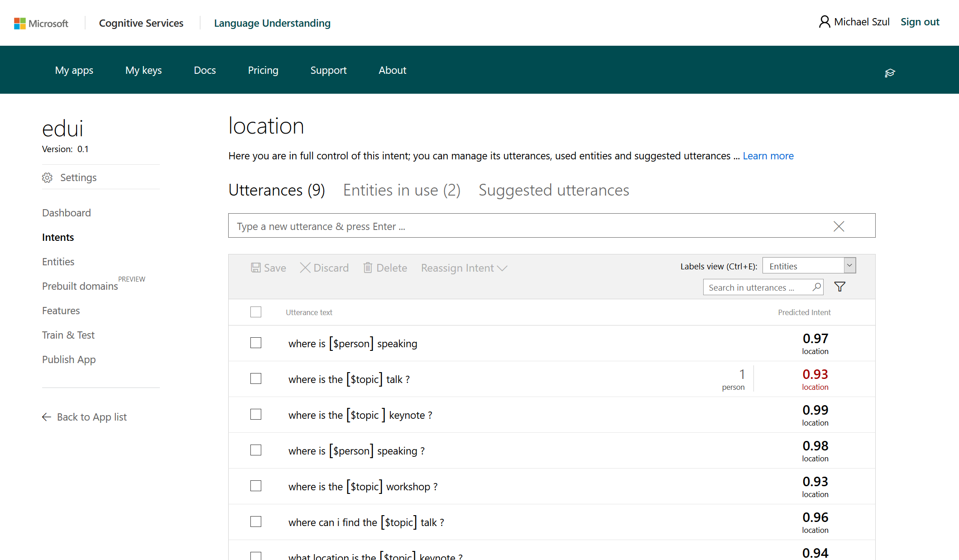The image size is (959, 560).
Task: Click the back arrow beside Back to App list
Action: [x=47, y=417]
